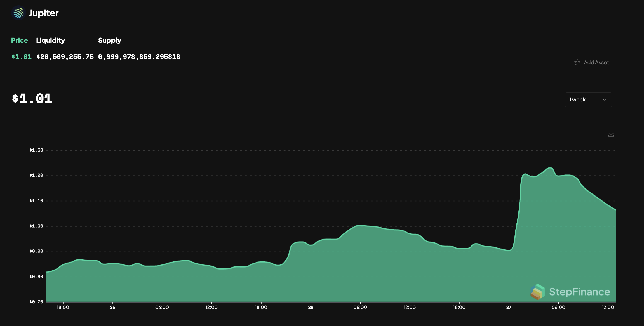
Task: Switch to the Liquidity tab
Action: (x=50, y=41)
